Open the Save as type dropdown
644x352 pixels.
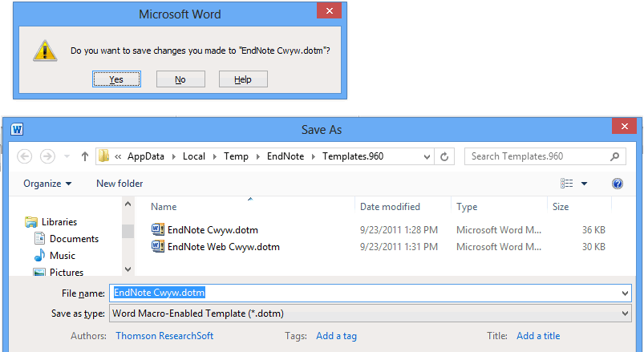370,314
